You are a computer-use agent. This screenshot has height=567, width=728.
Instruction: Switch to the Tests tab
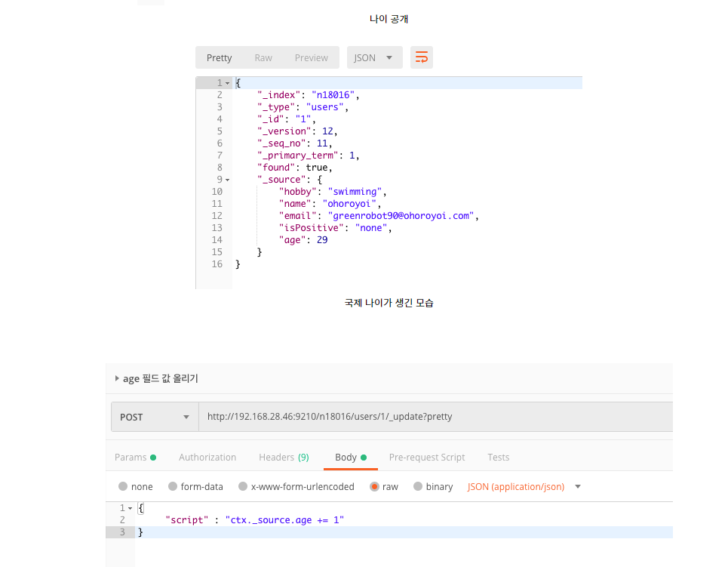[x=498, y=458]
